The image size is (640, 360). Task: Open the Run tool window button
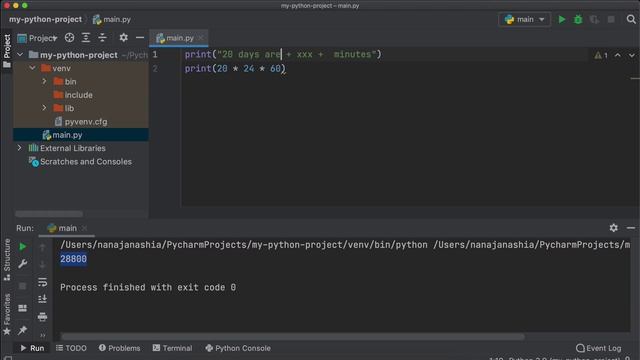(x=32, y=348)
